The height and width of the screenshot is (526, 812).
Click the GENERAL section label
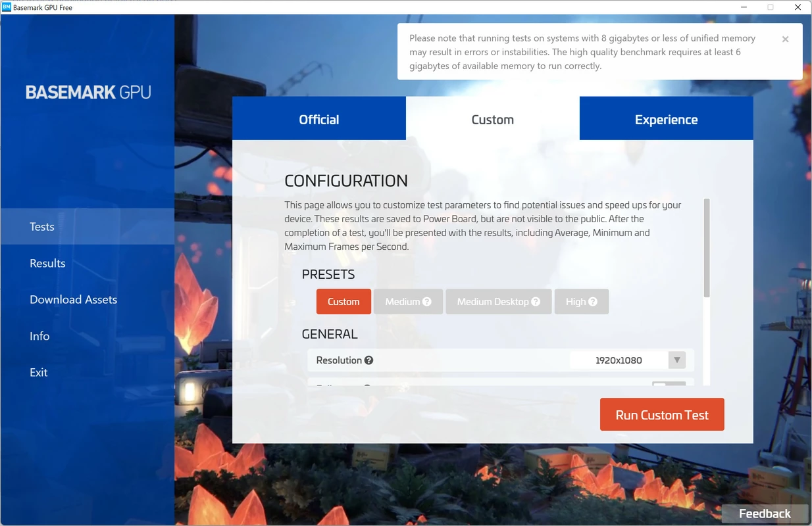pyautogui.click(x=330, y=334)
